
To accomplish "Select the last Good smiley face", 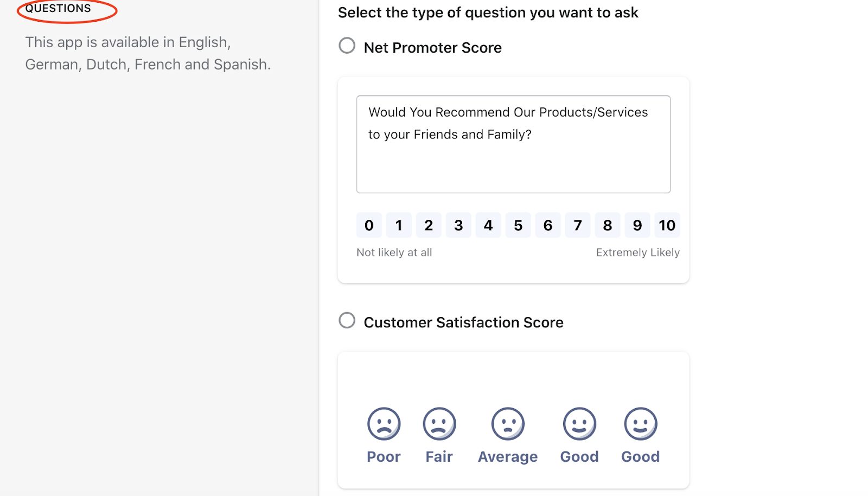I will coord(640,424).
